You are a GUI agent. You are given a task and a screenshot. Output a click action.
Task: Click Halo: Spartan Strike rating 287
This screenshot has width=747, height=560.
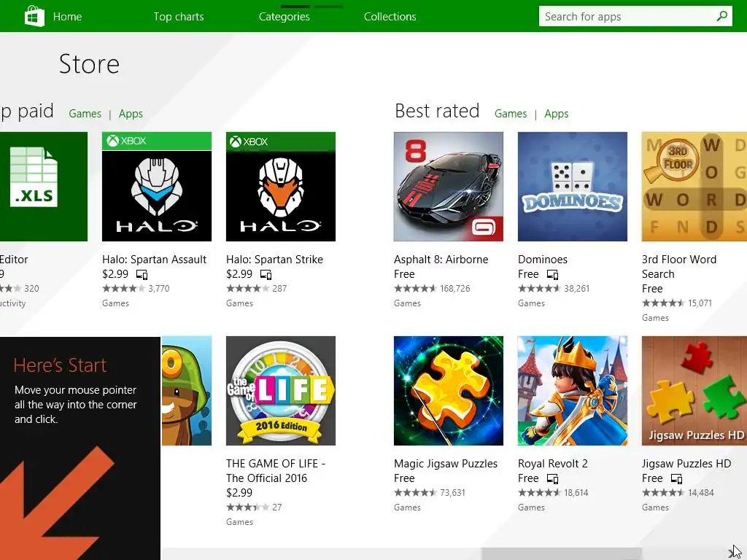[x=256, y=289]
